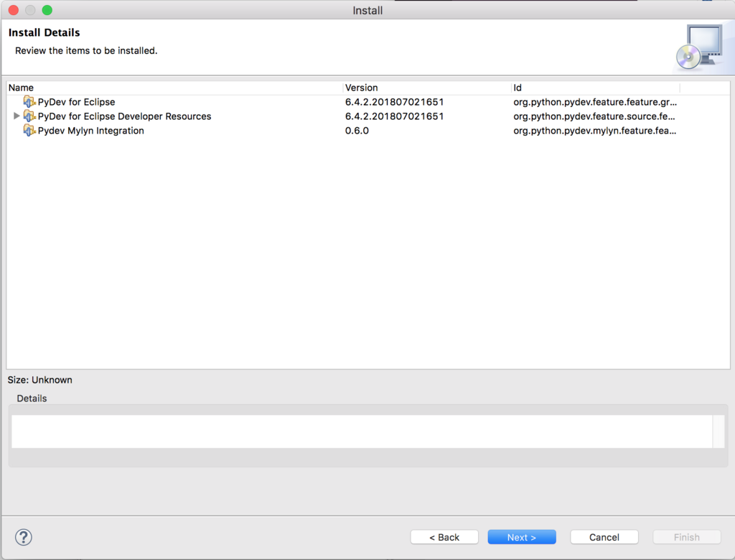Click the install wizard CD and monitor image
Viewport: 735px width, 560px height.
pyautogui.click(x=699, y=47)
